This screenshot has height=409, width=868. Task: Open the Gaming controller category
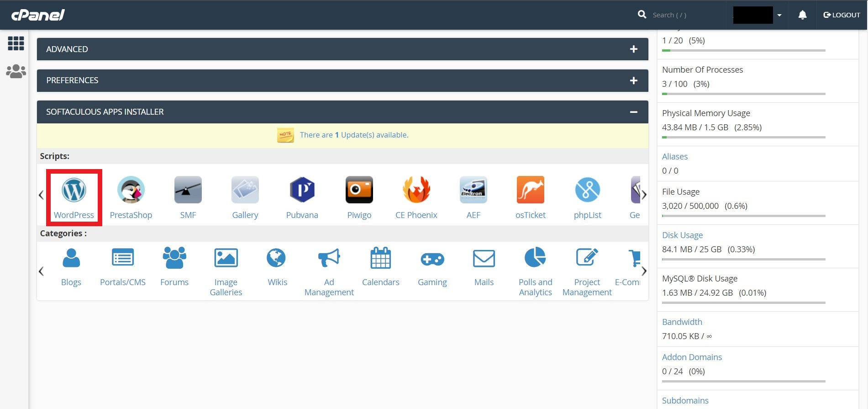[432, 259]
